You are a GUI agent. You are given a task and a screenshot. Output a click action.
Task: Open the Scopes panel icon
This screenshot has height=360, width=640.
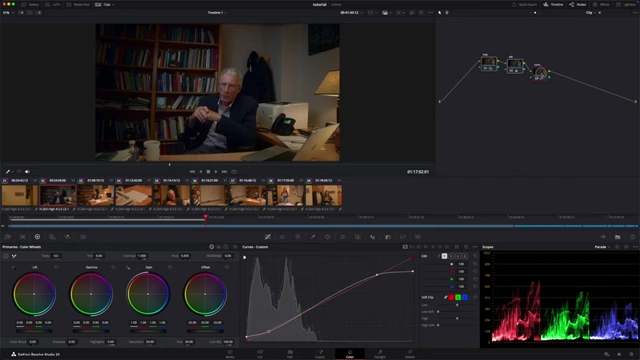(x=618, y=237)
